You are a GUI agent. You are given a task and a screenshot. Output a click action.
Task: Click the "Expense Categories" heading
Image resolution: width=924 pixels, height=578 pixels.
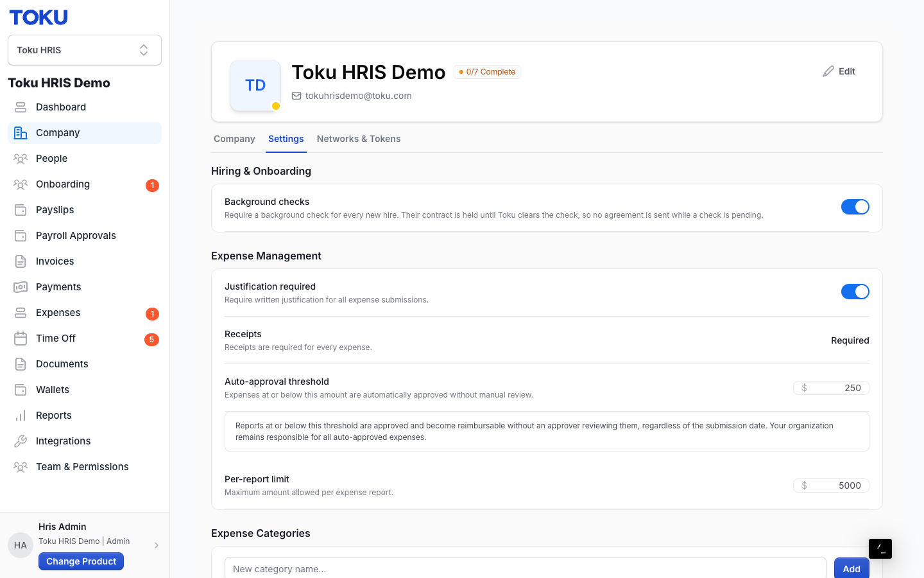pos(261,533)
